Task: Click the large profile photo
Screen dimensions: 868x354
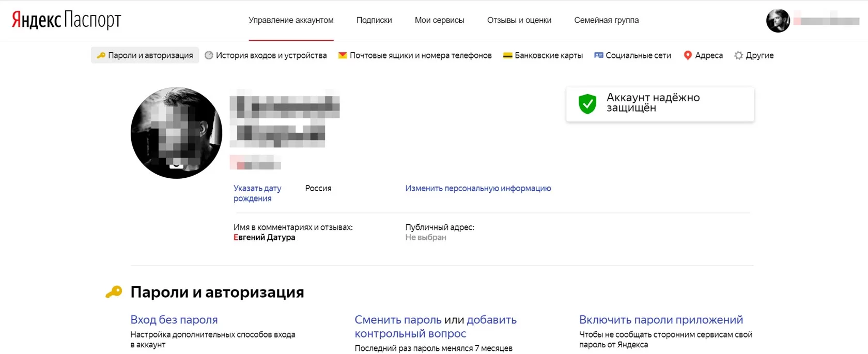Action: (176, 133)
